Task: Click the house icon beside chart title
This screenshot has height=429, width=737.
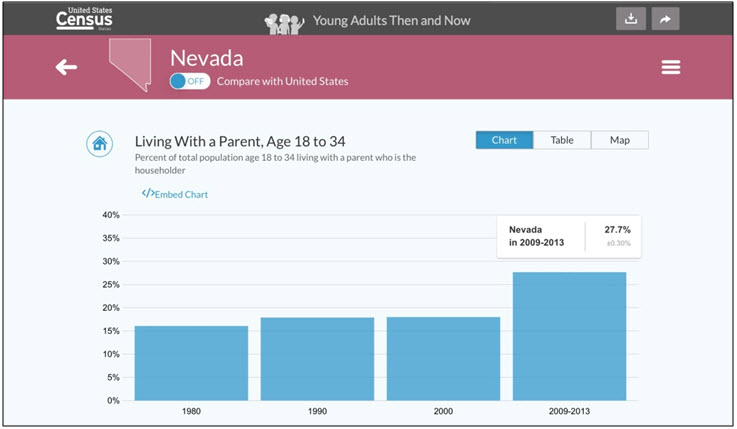Action: pos(100,143)
